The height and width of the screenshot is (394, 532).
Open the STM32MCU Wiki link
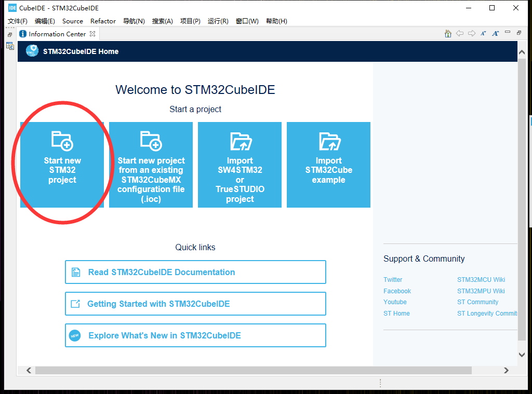(x=481, y=279)
